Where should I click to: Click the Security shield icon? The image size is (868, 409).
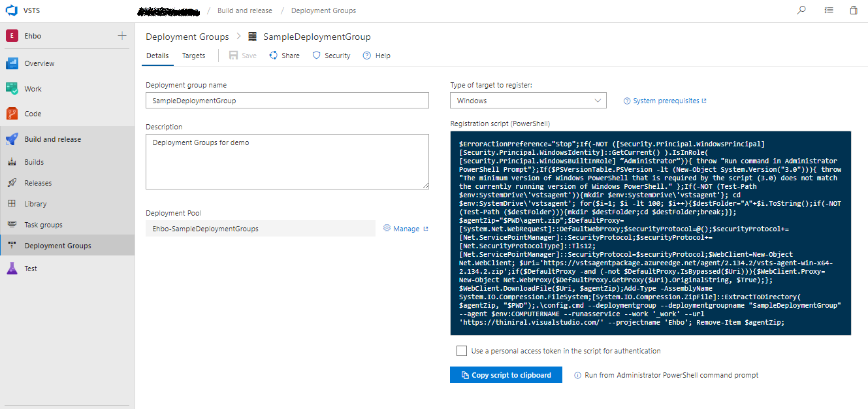point(316,56)
